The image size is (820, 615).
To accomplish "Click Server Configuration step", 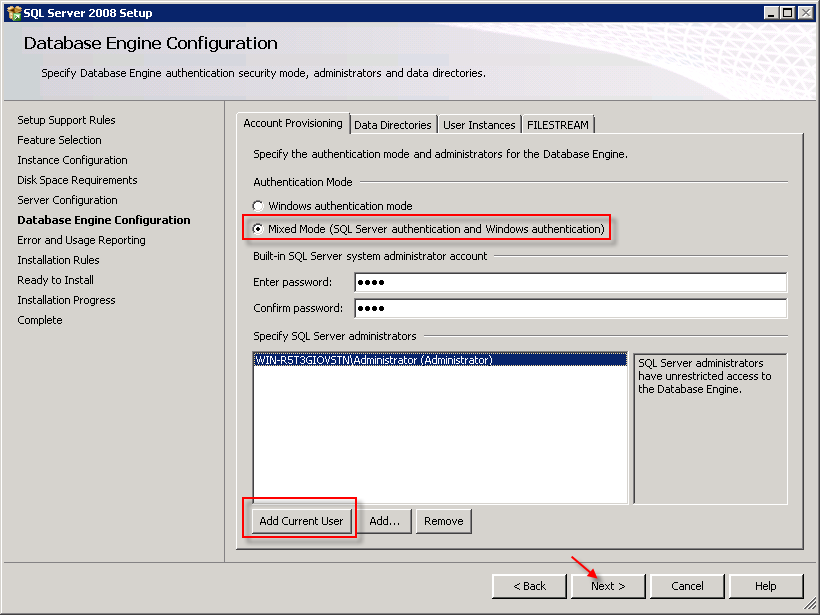I will 67,200.
